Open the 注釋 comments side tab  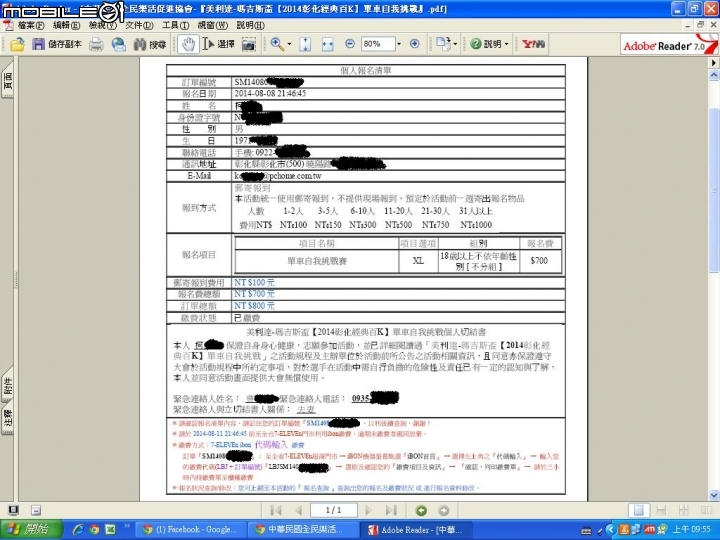(8, 418)
